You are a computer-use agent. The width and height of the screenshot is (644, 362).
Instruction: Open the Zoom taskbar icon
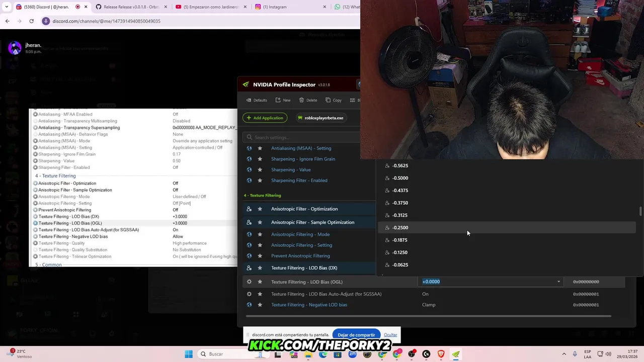coord(353,354)
